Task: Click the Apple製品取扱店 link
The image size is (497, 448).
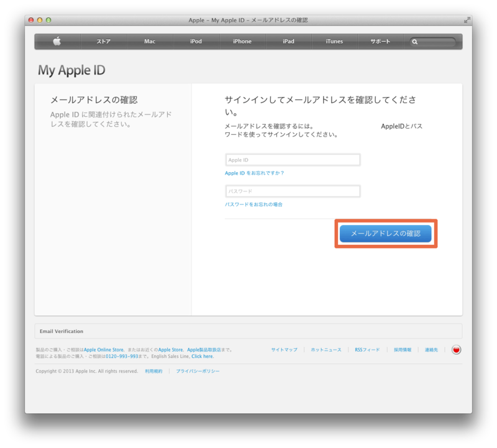Action: click(204, 350)
